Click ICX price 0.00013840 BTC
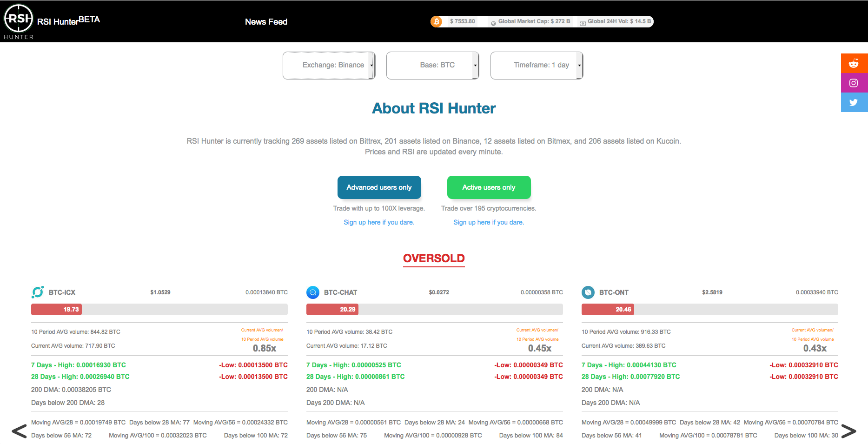The image size is (868, 444). coord(266,292)
